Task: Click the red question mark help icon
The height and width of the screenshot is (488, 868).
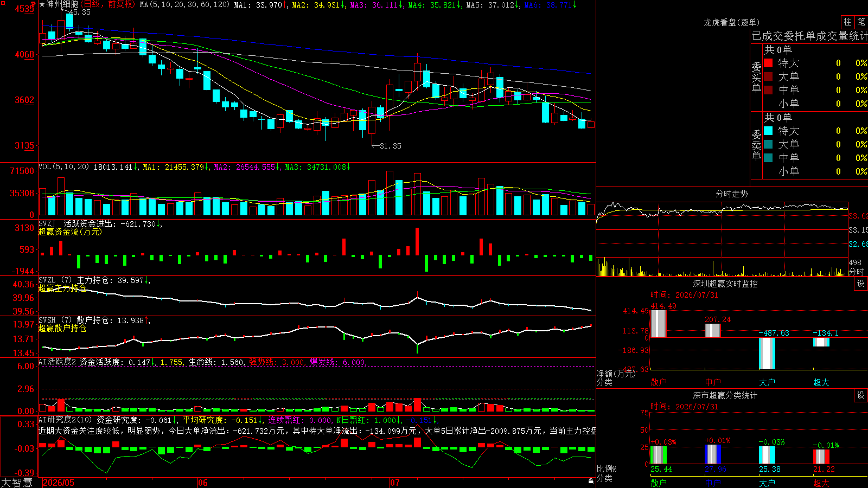Action: (34, 4)
